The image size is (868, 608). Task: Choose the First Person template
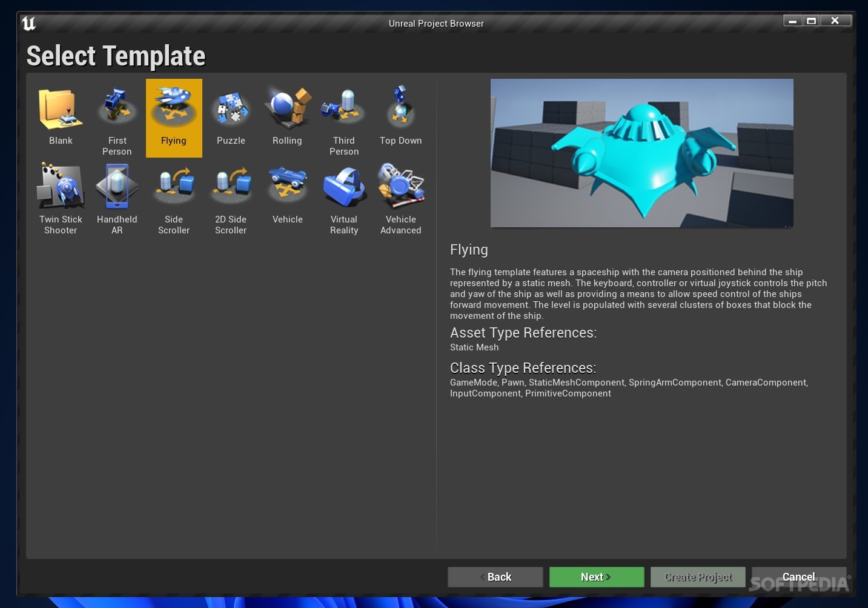tap(117, 118)
